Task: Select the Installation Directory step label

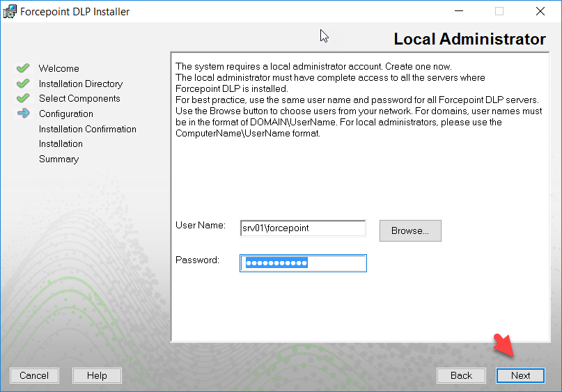Action: 81,84
